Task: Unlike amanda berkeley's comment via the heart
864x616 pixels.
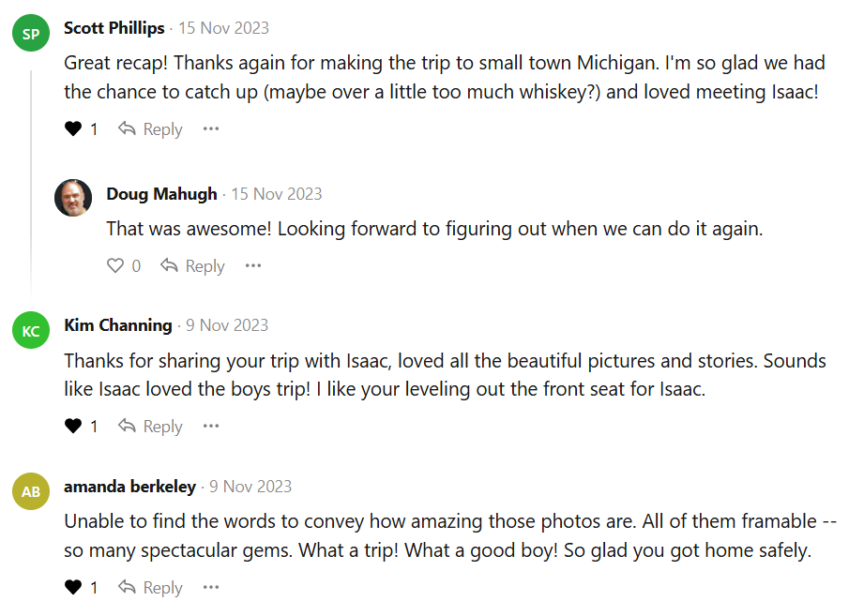Action: [x=73, y=588]
